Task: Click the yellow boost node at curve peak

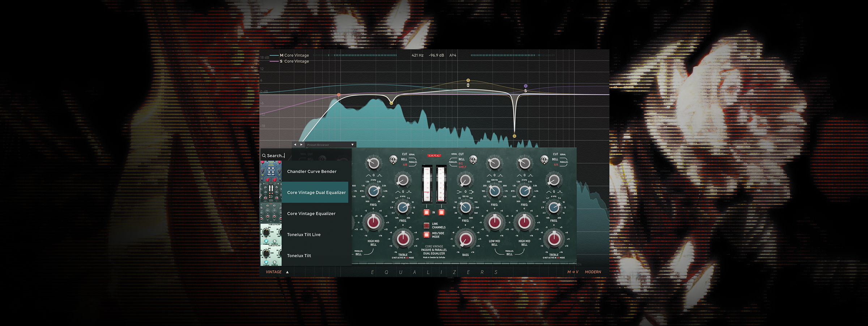Action: pyautogui.click(x=468, y=80)
